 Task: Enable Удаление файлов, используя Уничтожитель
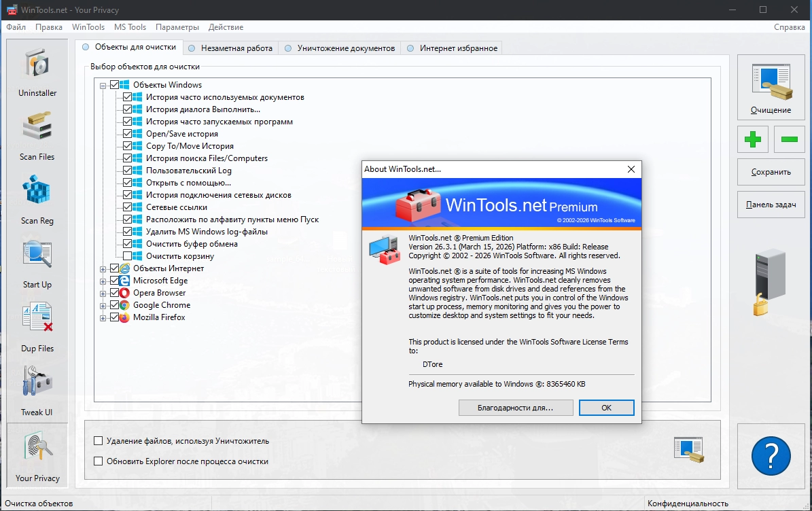click(98, 441)
